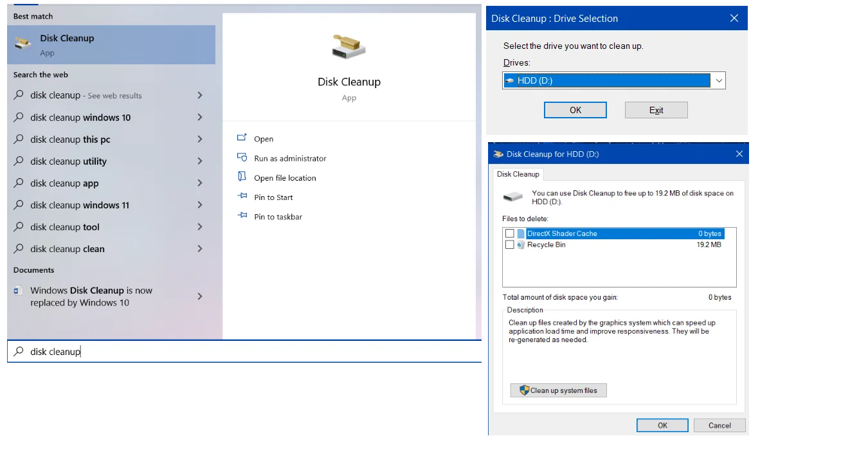
Task: Click the Pin to taskbar pin icon
Action: coord(242,215)
